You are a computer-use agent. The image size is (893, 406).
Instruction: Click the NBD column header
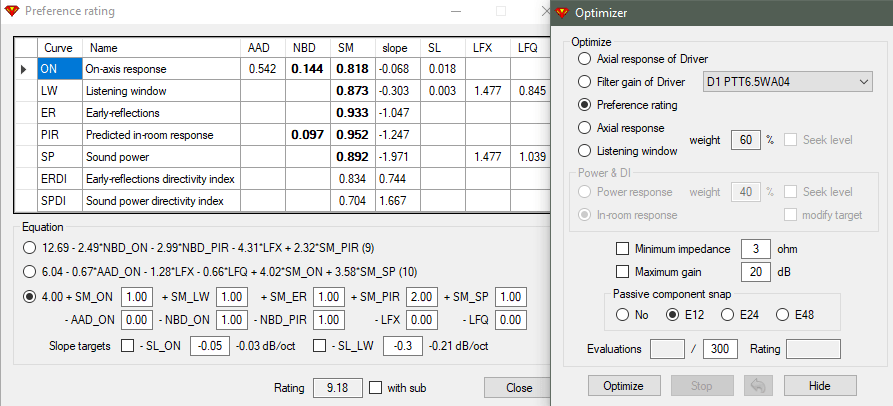(308, 48)
